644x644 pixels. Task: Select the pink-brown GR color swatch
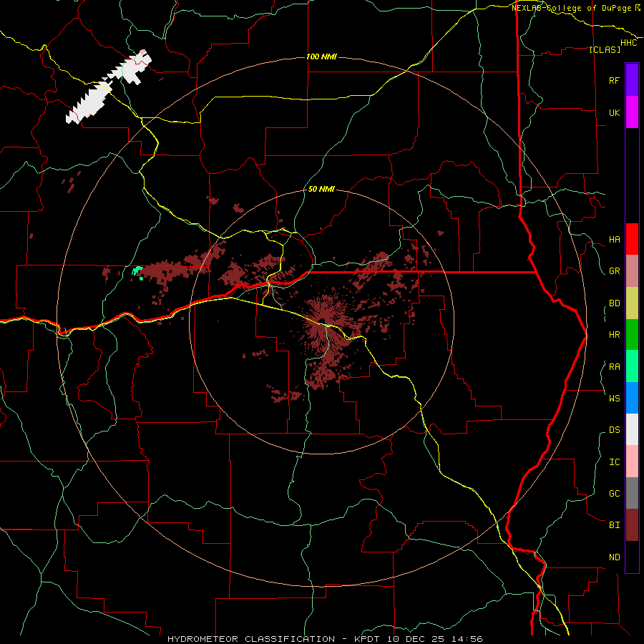click(632, 270)
